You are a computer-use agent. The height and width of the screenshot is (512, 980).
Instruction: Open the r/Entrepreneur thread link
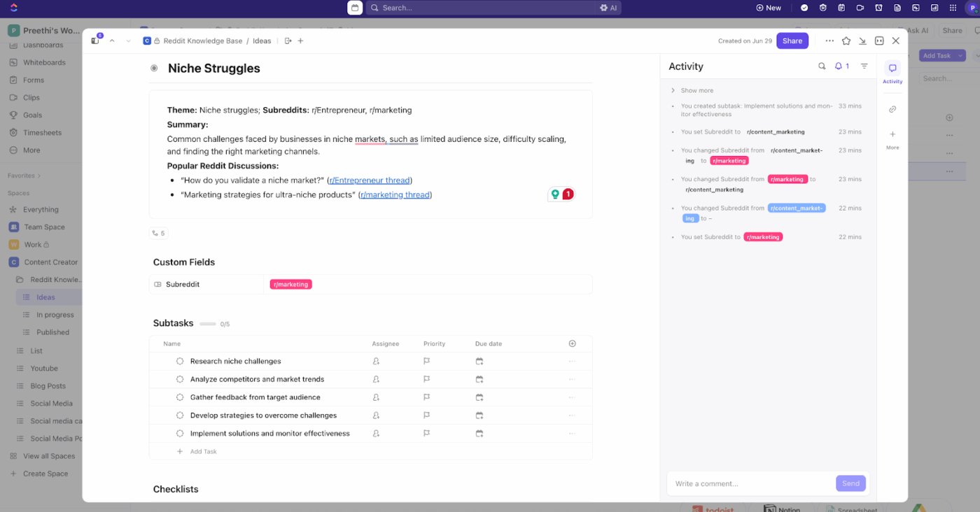click(x=369, y=180)
